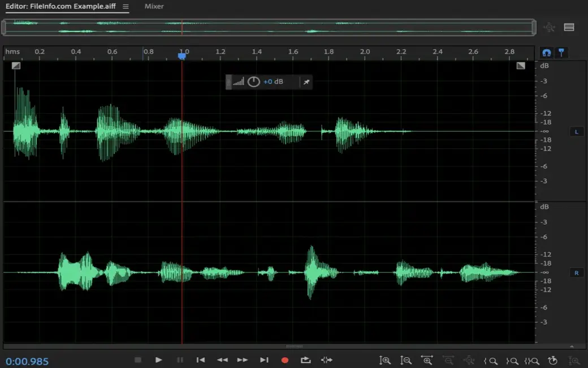Image resolution: width=588 pixels, height=368 pixels.
Task: Click the dimmed Zoom Out Time icon
Action: (448, 361)
